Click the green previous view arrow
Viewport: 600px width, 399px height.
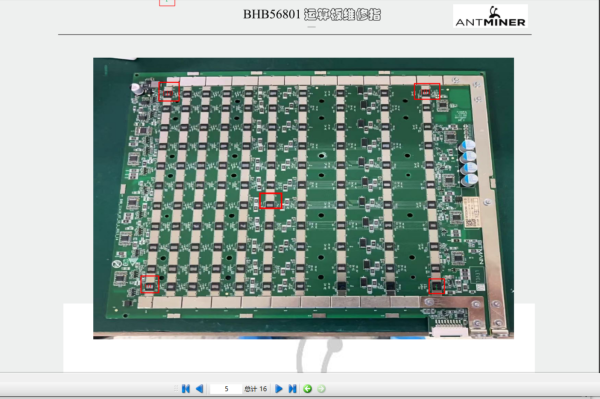[x=308, y=389]
